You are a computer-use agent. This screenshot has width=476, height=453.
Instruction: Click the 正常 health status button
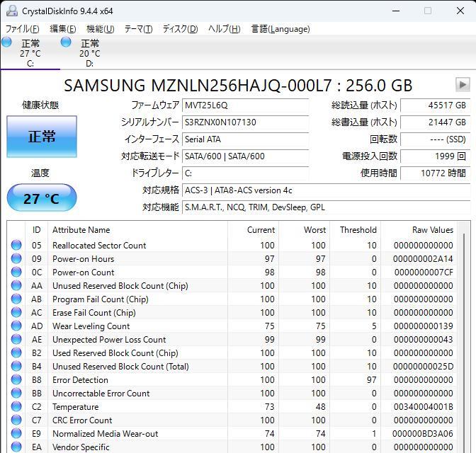coord(42,137)
